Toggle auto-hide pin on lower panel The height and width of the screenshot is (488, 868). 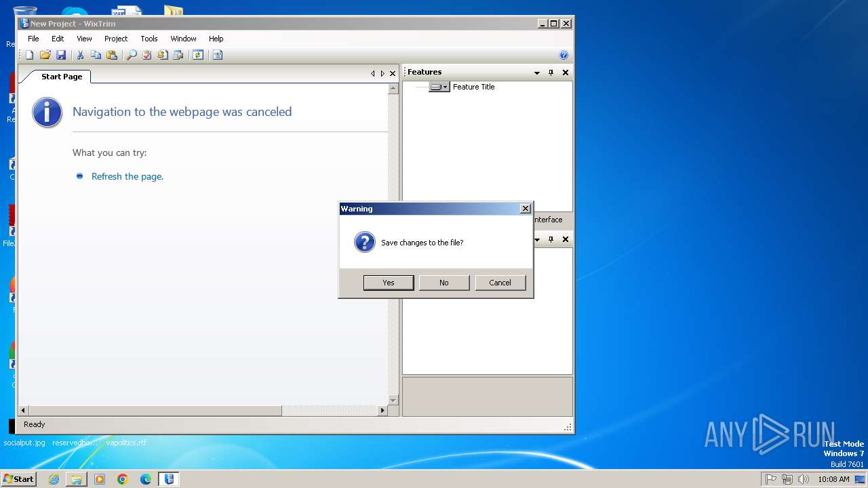[551, 239]
